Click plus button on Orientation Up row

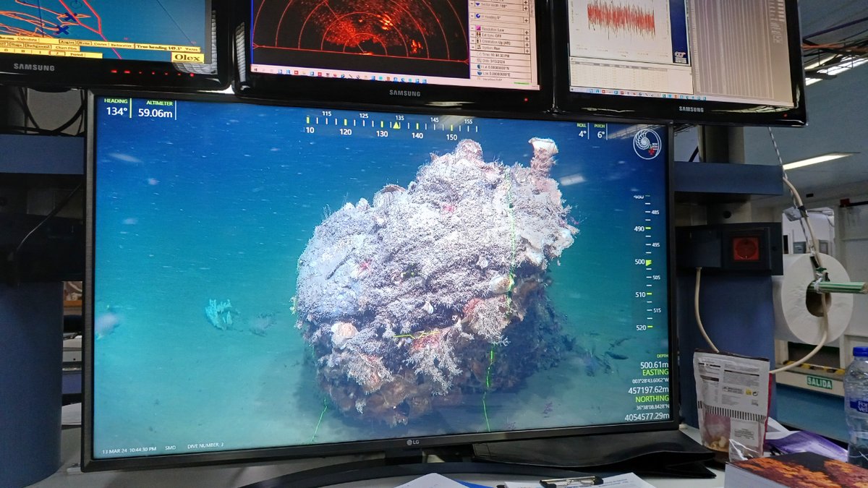[x=527, y=45]
